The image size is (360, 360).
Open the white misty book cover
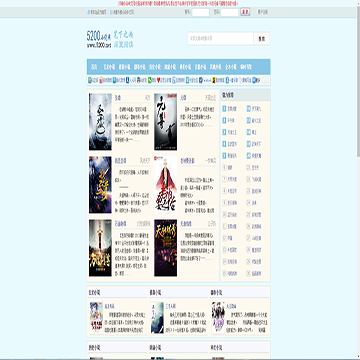100,122
